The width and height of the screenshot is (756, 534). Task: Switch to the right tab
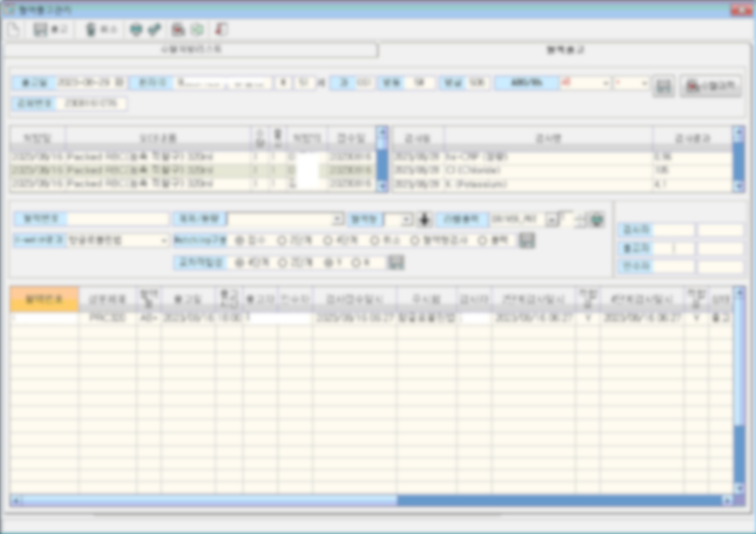565,49
